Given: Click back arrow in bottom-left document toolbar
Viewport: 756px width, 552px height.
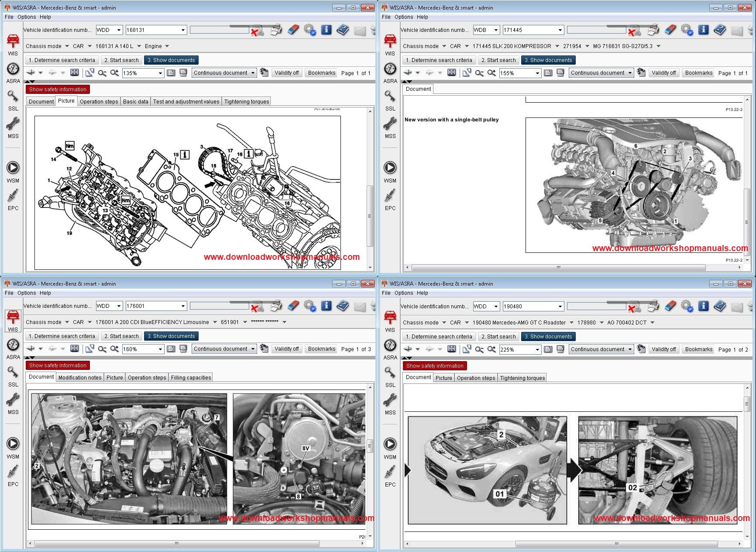Looking at the screenshot, I should click(x=31, y=348).
